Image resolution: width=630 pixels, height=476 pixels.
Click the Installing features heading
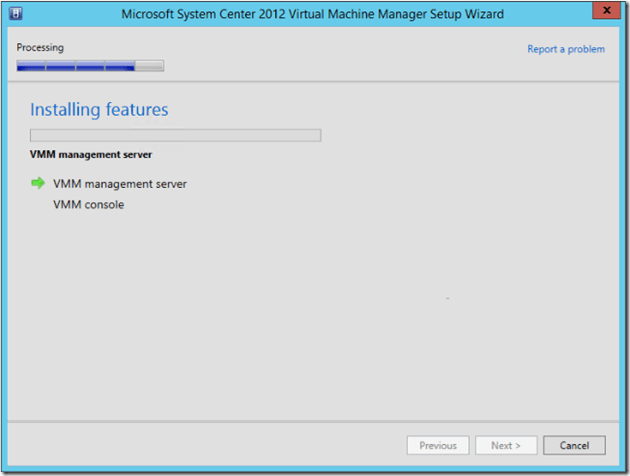click(x=99, y=110)
